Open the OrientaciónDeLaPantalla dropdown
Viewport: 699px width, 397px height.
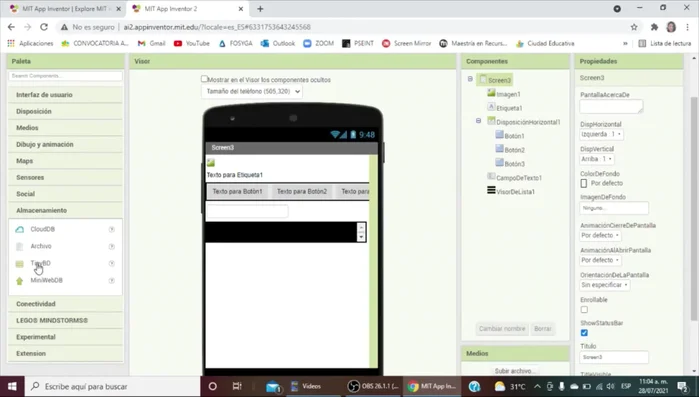click(x=604, y=285)
